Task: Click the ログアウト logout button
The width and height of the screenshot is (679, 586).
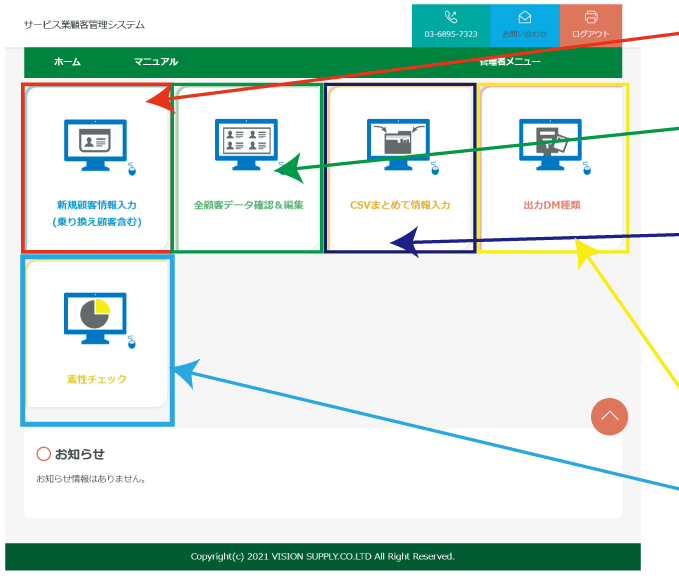Action: pyautogui.click(x=591, y=26)
